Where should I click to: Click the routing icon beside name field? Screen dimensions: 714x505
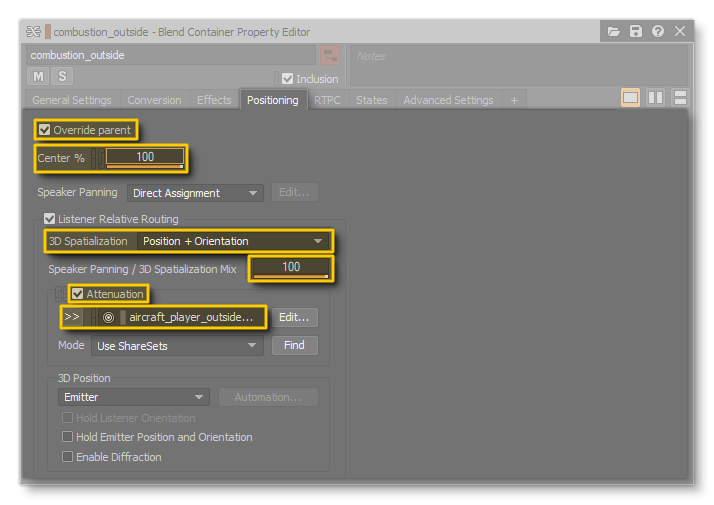click(330, 56)
